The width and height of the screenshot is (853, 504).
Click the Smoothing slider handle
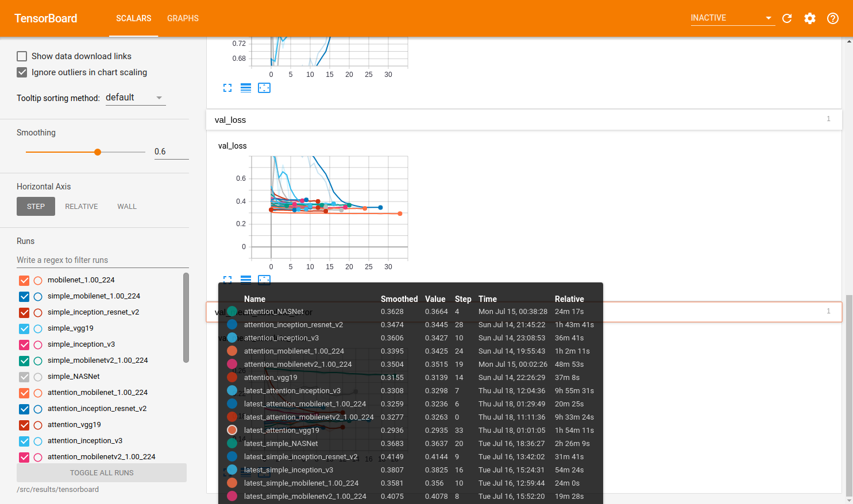[98, 152]
